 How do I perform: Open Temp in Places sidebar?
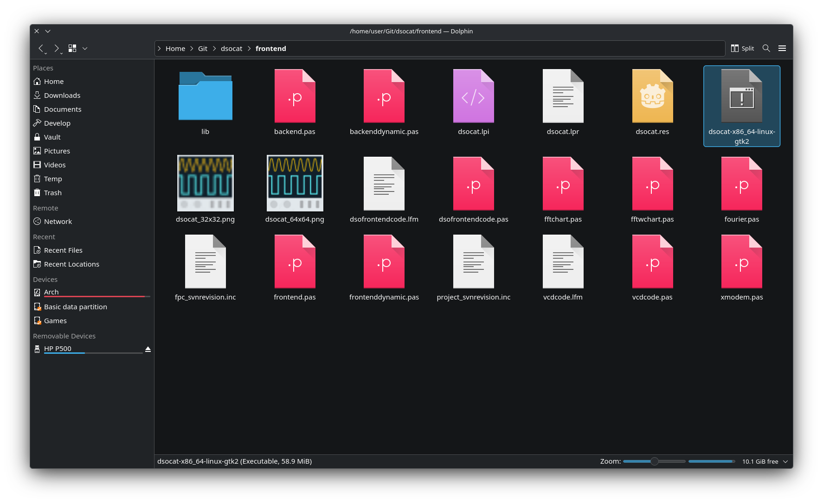92,179
